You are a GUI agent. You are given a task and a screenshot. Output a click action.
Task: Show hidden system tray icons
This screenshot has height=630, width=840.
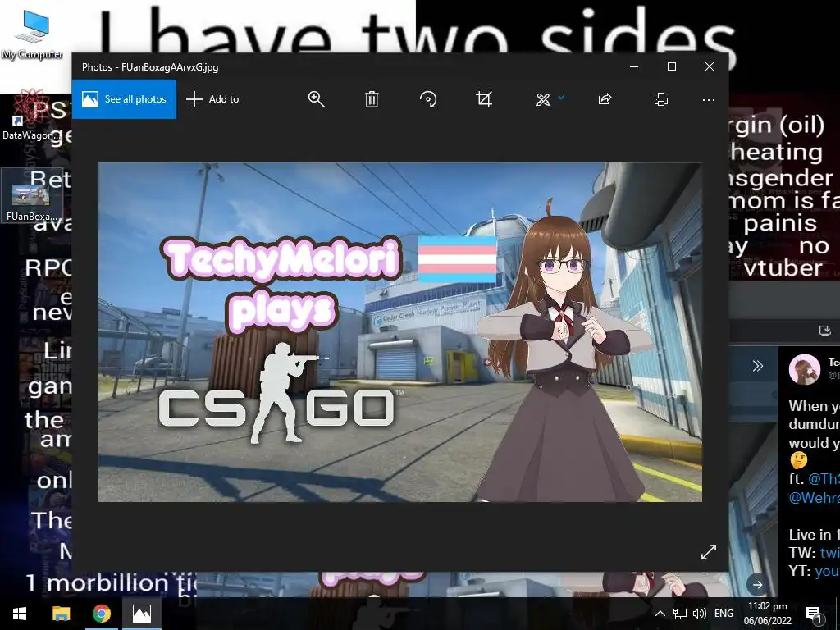pos(660,614)
